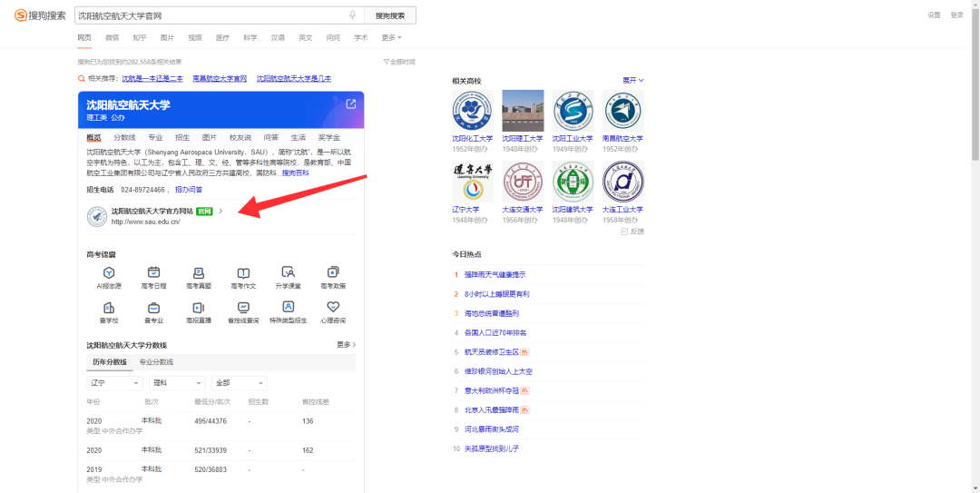Open the 高考政策 icon
The height and width of the screenshot is (493, 980).
[333, 272]
